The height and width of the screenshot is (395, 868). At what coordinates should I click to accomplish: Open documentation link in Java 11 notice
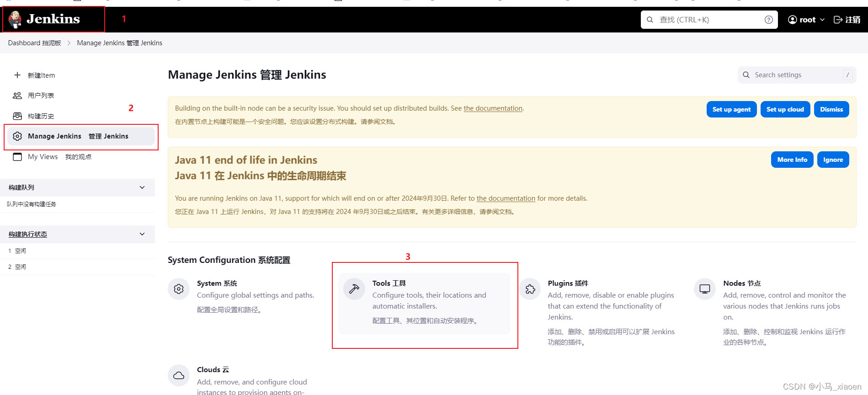(x=506, y=198)
